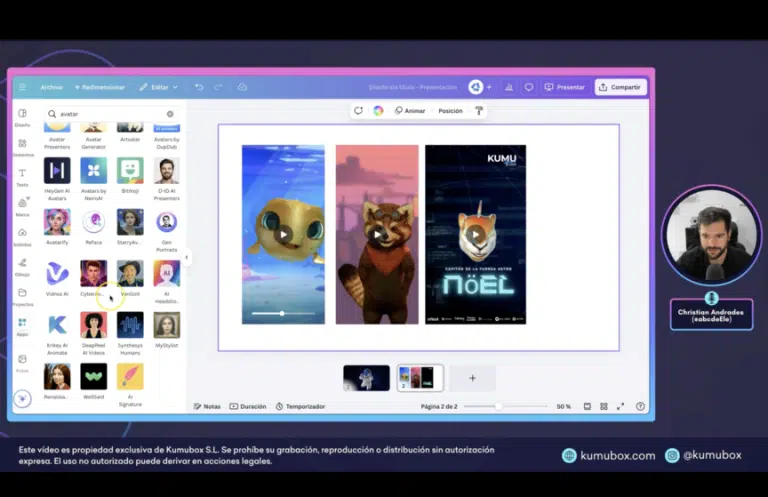Click the Animar button
The width and height of the screenshot is (768, 497).
[x=410, y=111]
